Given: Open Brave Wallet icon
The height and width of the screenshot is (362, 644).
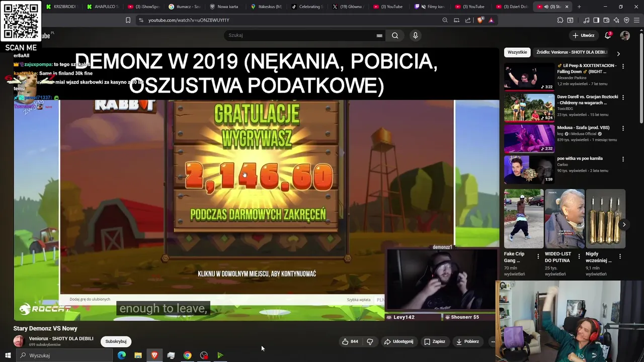Looking at the screenshot, I should (606, 20).
